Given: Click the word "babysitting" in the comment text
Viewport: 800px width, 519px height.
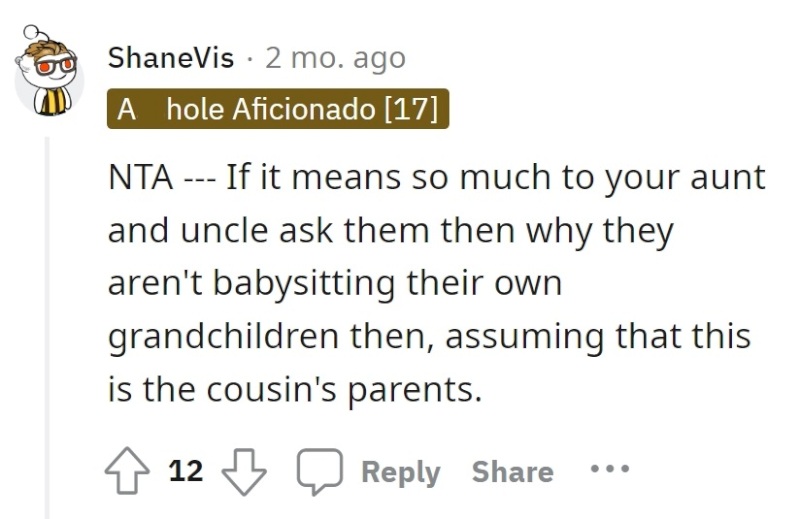Looking at the screenshot, I should click(304, 284).
